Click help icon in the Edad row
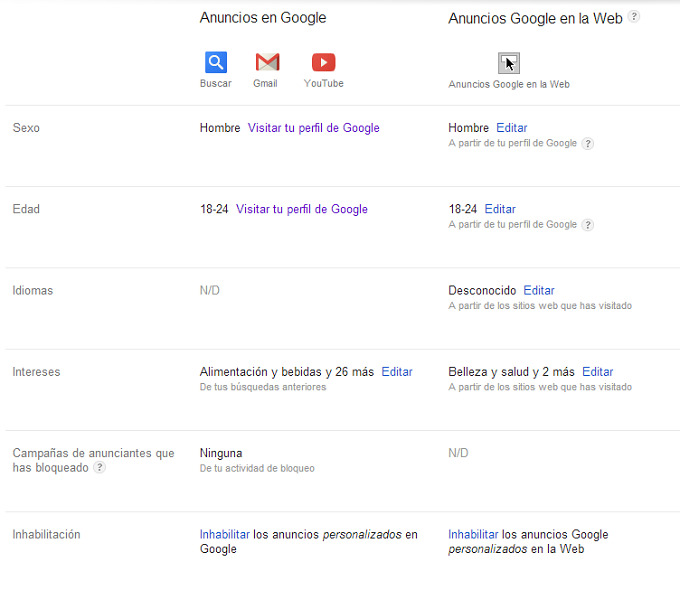 tap(588, 225)
